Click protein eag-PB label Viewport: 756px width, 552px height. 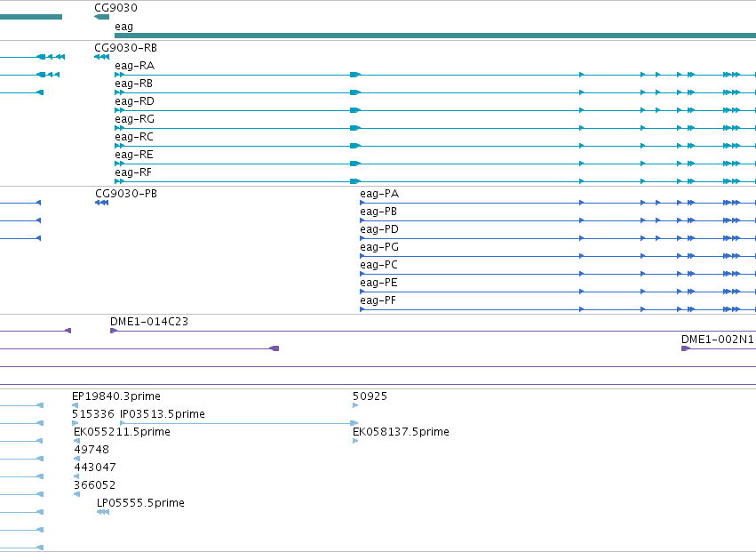click(378, 212)
